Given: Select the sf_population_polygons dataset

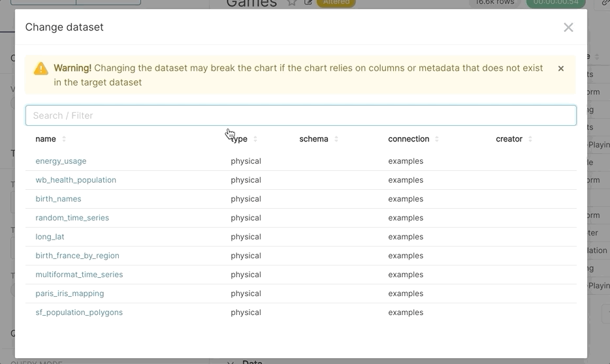Looking at the screenshot, I should coord(79,312).
